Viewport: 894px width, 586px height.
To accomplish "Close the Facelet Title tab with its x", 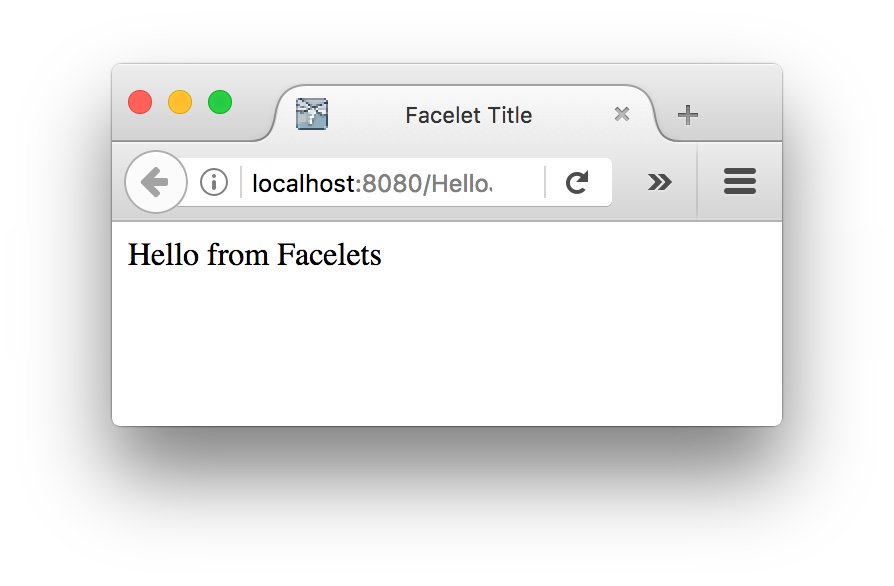I will click(622, 114).
